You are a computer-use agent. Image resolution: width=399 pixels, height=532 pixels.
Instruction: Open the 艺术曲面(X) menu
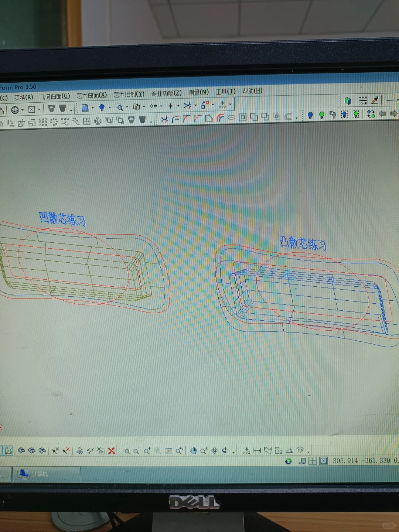[x=92, y=95]
